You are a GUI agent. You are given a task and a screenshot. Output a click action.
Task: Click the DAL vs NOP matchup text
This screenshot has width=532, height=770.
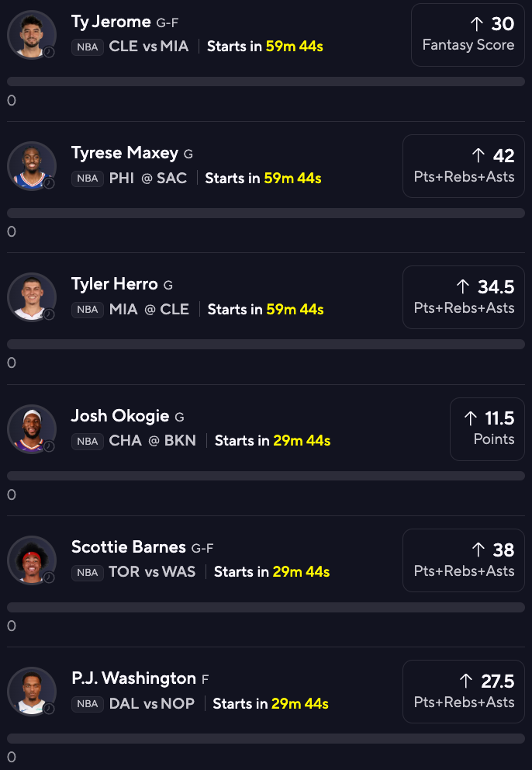click(152, 703)
